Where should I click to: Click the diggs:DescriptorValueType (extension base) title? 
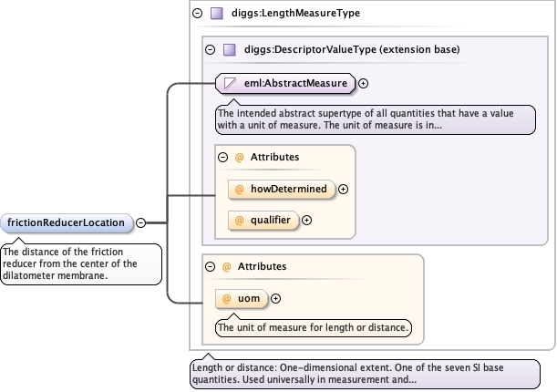(352, 50)
